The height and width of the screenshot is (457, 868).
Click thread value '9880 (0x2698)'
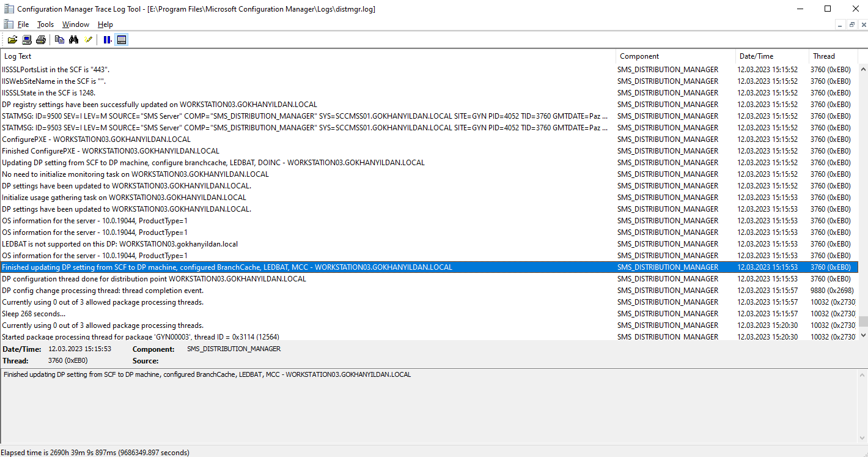pyautogui.click(x=832, y=291)
